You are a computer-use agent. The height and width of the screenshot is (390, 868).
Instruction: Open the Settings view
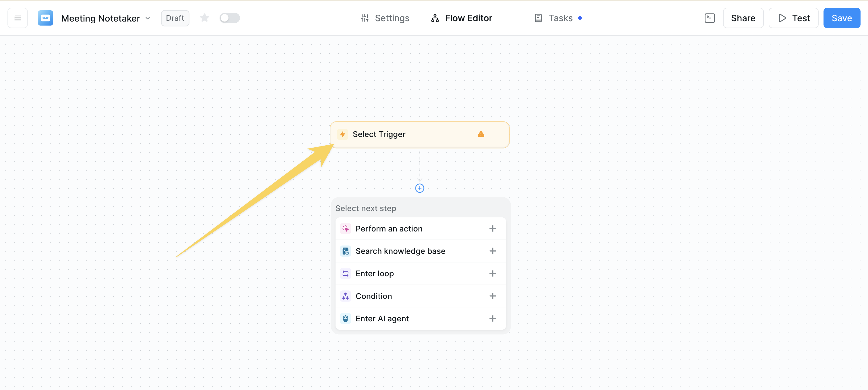coord(384,18)
